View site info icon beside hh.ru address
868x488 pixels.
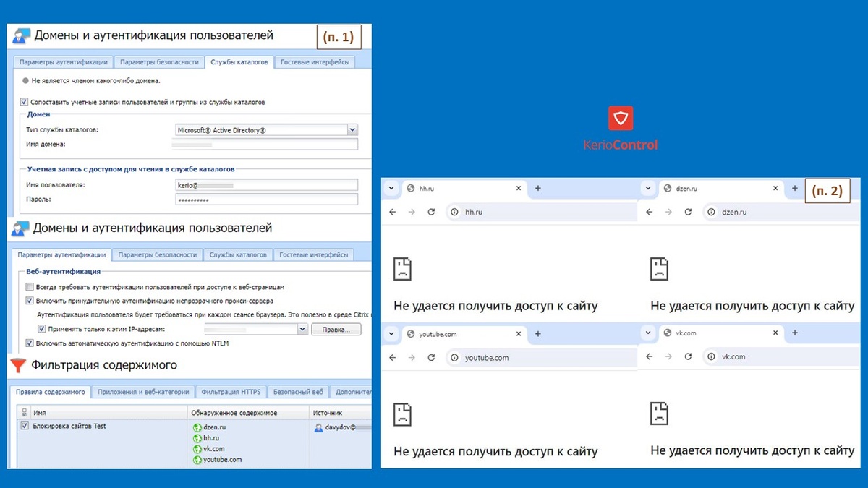click(x=455, y=212)
